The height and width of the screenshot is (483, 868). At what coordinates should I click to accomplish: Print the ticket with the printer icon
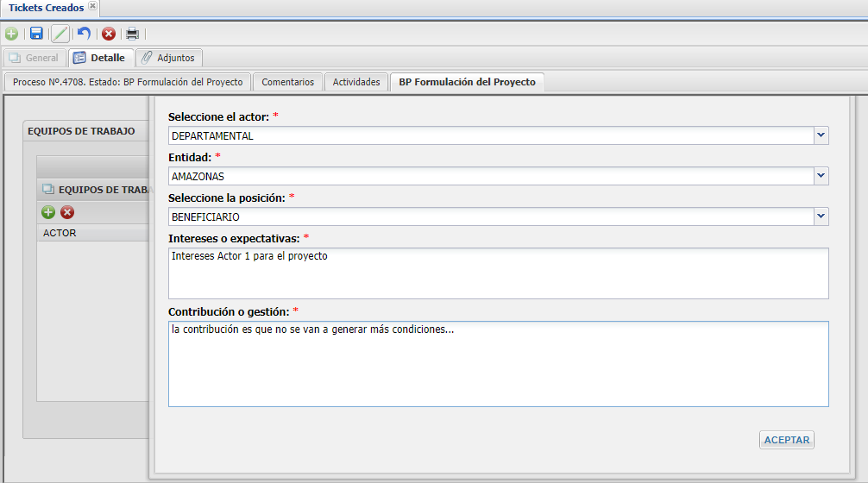[x=132, y=34]
